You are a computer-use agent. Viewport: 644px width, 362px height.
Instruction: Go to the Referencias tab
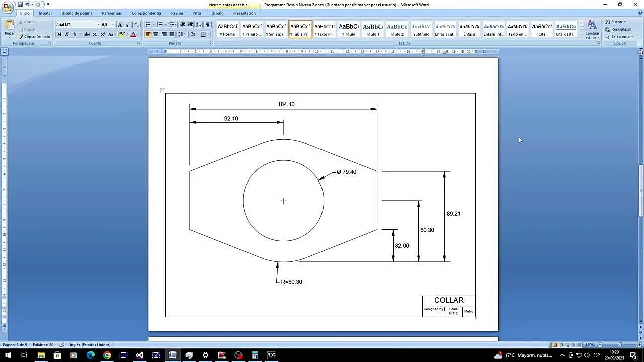[x=112, y=13]
